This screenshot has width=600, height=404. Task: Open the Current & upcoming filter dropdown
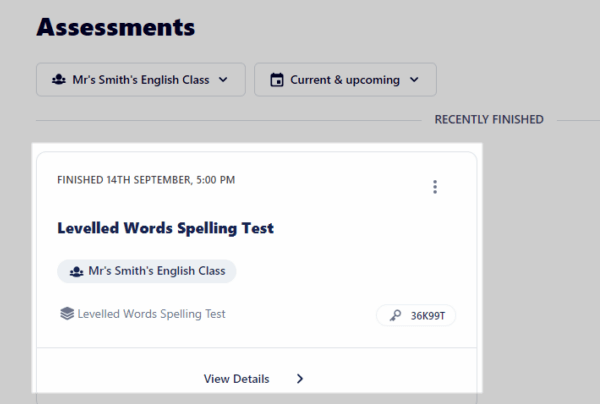pos(345,80)
